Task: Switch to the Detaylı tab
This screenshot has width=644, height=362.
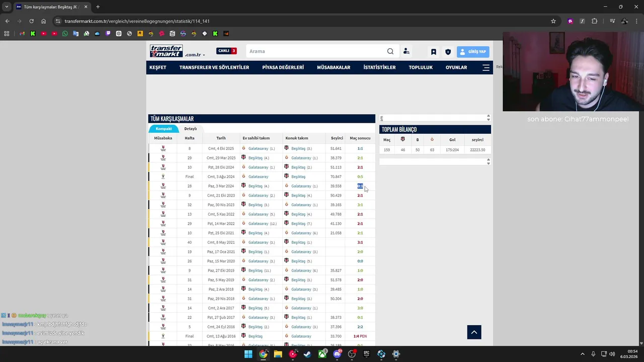Action: pos(190,129)
